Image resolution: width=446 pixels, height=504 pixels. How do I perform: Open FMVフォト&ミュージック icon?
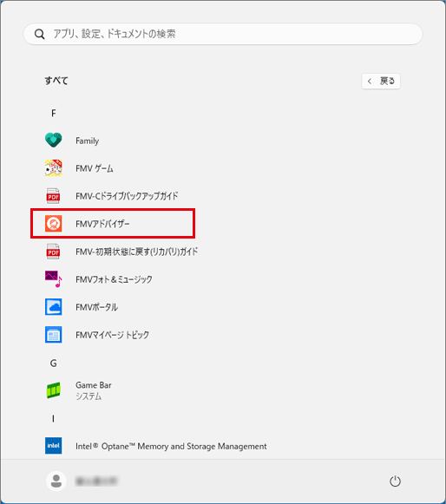[54, 279]
